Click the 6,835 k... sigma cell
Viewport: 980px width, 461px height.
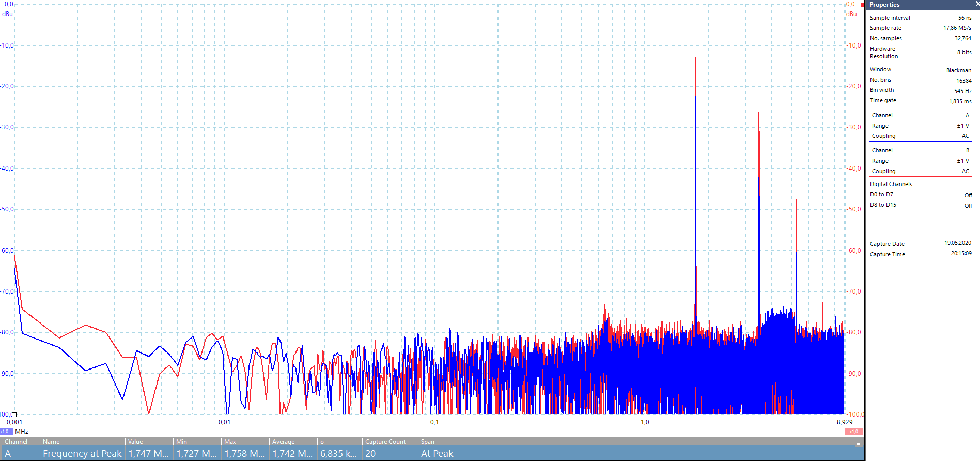339,453
